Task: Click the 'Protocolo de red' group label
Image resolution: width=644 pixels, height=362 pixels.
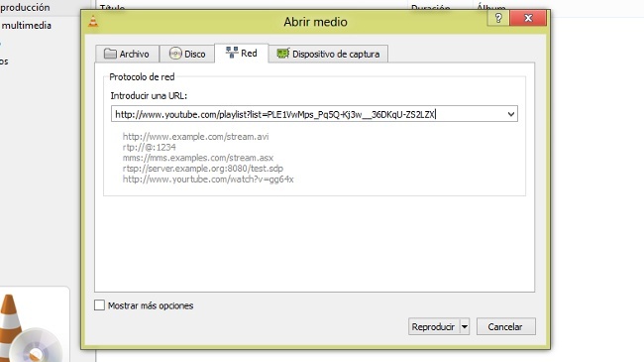Action: pyautogui.click(x=142, y=77)
